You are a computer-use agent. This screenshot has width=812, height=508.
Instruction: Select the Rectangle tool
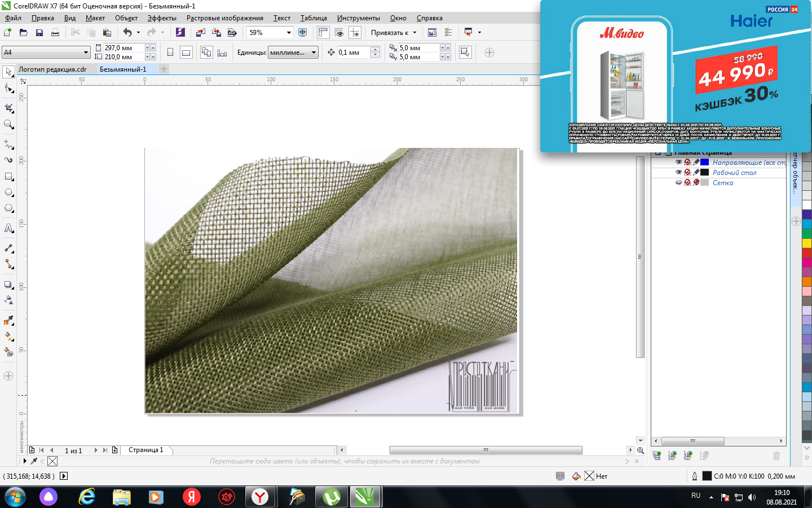(x=8, y=177)
